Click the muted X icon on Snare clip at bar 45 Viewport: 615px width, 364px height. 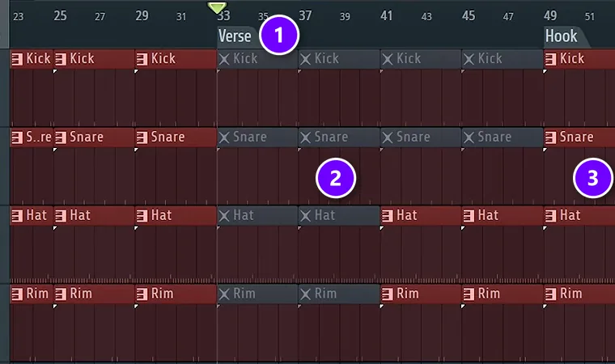click(x=469, y=138)
